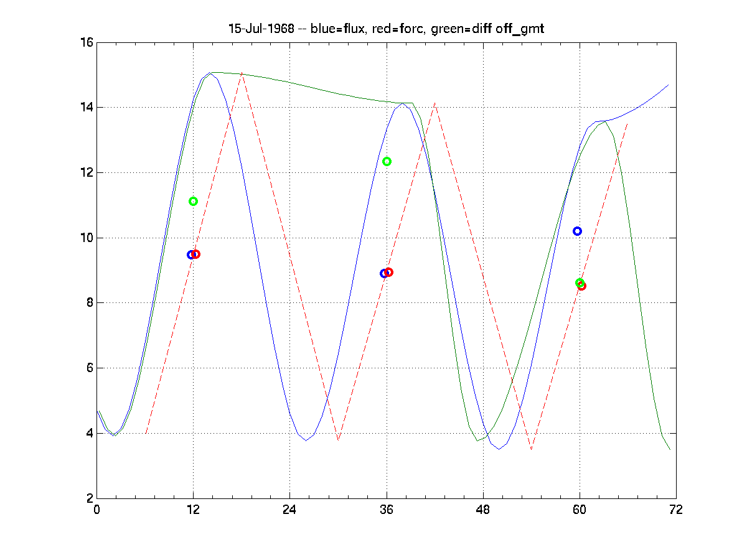Click the blue circle marker near x=60
This screenshot has width=747, height=560.
tap(577, 231)
